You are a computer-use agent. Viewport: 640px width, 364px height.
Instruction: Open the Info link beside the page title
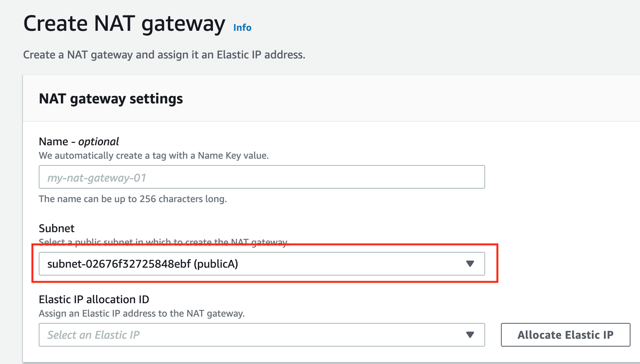(x=242, y=28)
